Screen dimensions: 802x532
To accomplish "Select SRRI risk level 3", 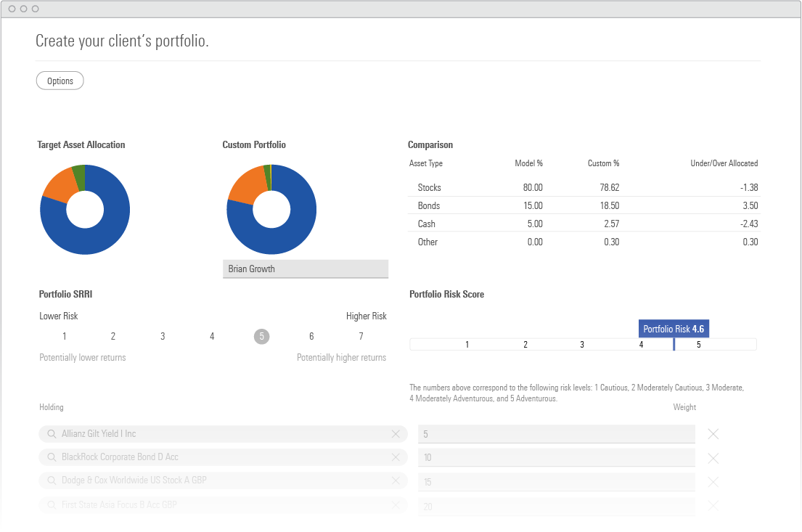I will point(163,336).
